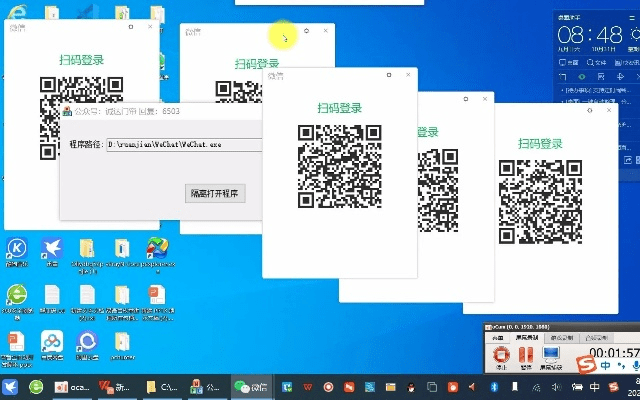Click the 隔离打开程序 button
Screen dimensions: 640x400
pos(216,193)
